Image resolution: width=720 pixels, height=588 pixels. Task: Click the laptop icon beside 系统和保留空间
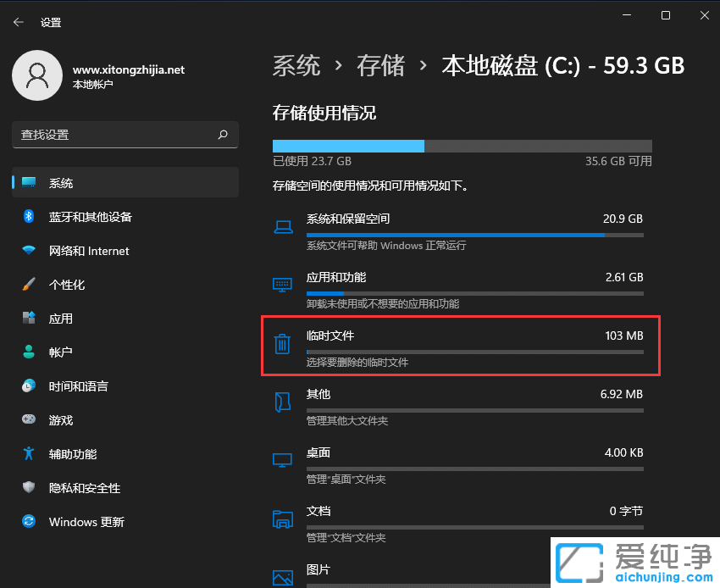point(282,227)
